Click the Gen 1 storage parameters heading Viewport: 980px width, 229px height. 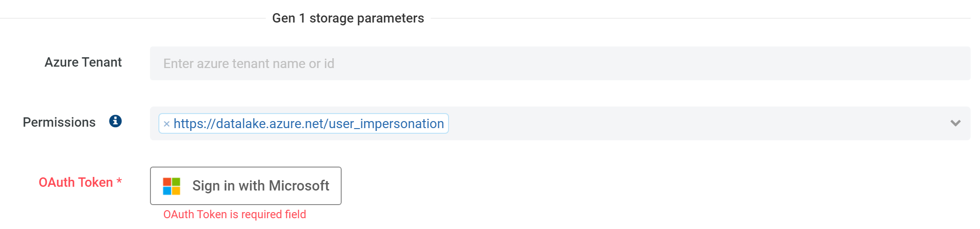(348, 18)
